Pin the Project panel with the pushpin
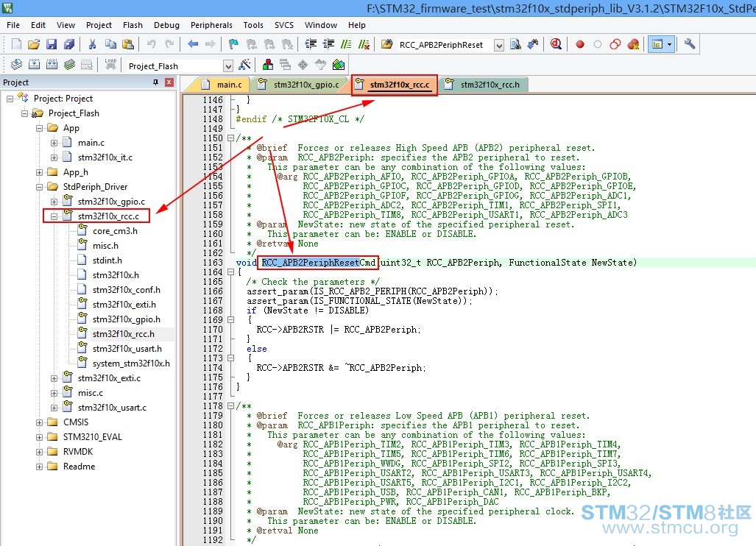Viewport: 756px width, 546px height. point(155,82)
